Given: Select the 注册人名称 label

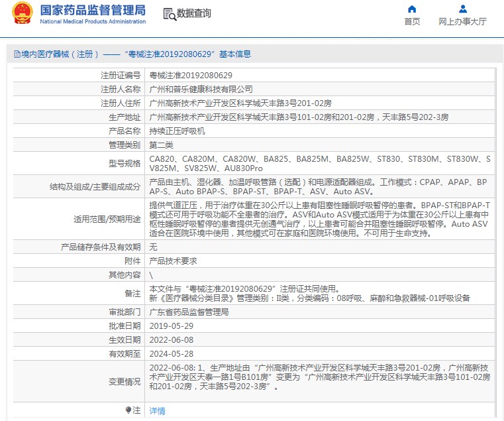Looking at the screenshot, I should pyautogui.click(x=121, y=89).
